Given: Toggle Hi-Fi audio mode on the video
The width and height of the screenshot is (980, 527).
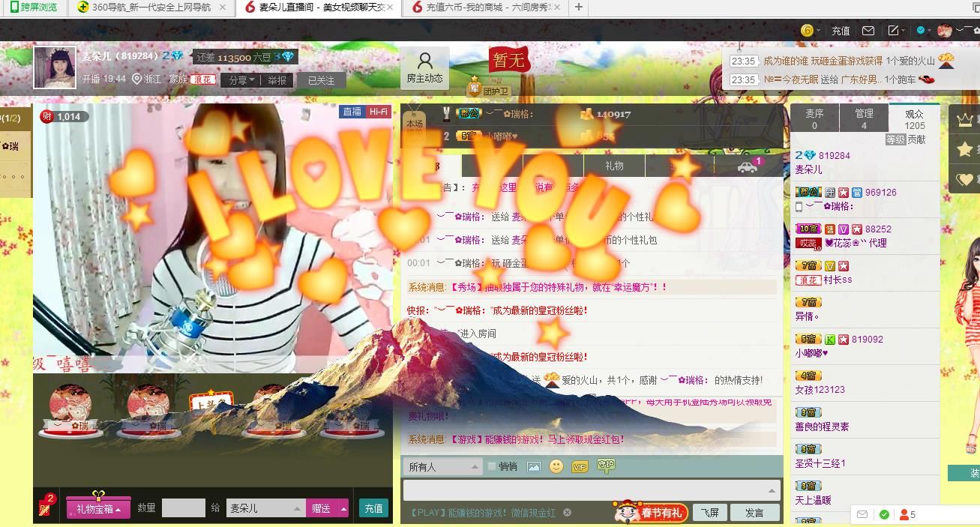Looking at the screenshot, I should pos(378,112).
